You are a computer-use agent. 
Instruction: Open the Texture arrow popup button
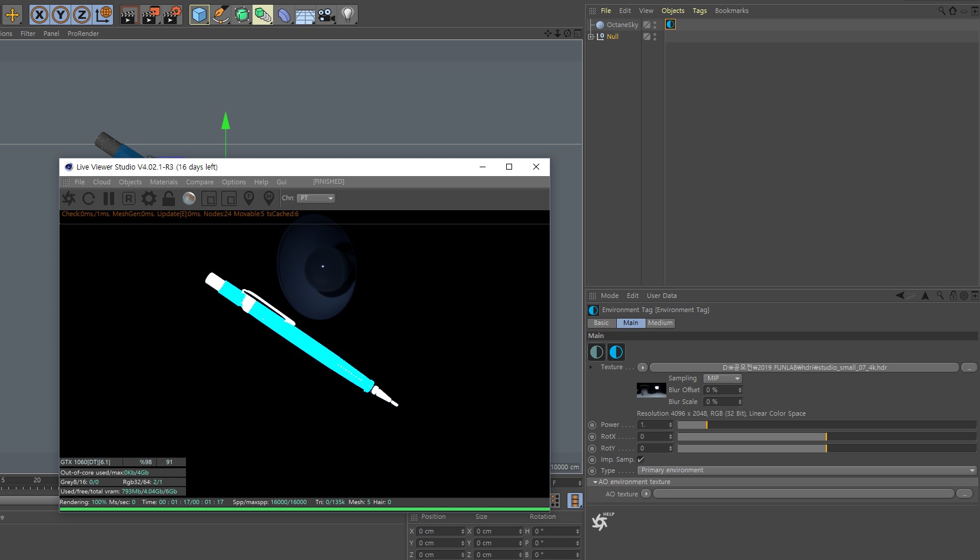(643, 367)
